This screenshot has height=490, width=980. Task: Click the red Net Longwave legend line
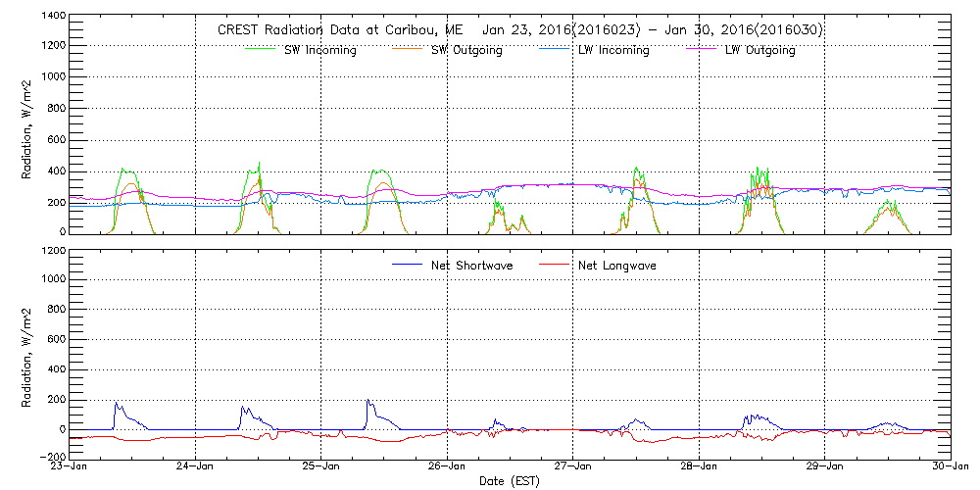point(561,265)
